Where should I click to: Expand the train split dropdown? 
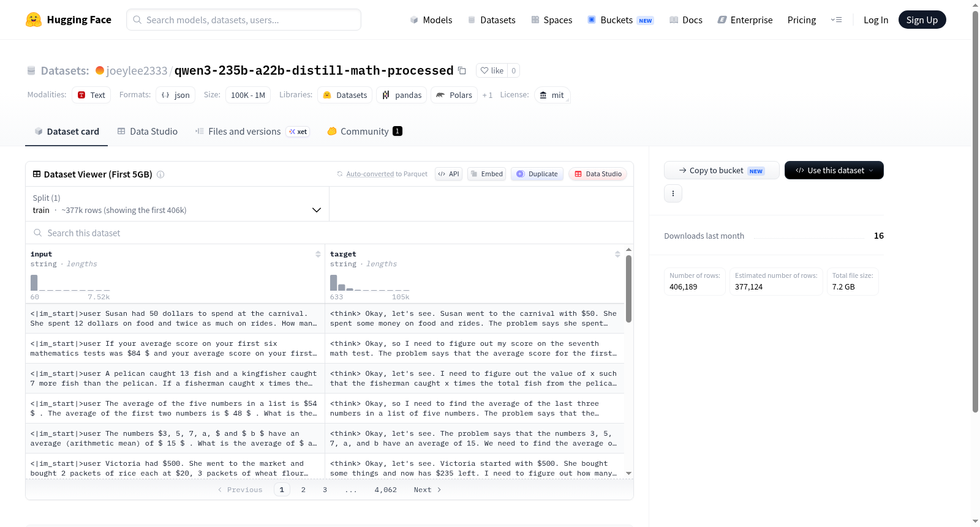coord(177,204)
